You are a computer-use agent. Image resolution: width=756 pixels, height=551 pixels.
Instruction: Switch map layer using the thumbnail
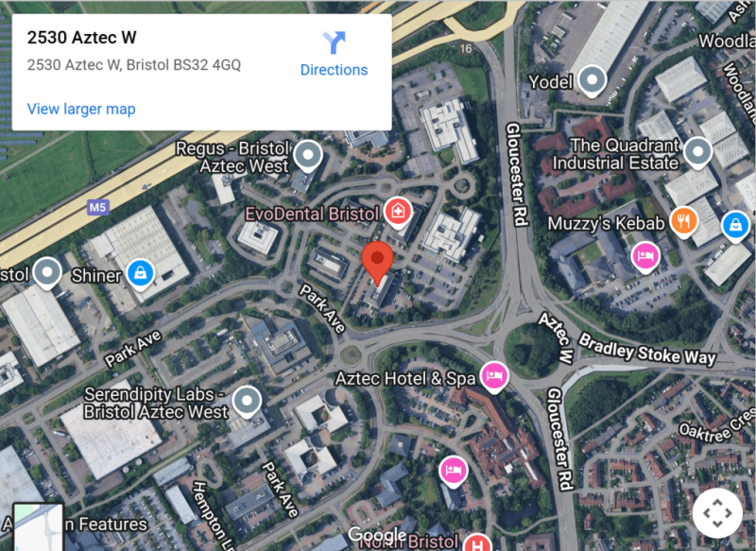(x=38, y=526)
